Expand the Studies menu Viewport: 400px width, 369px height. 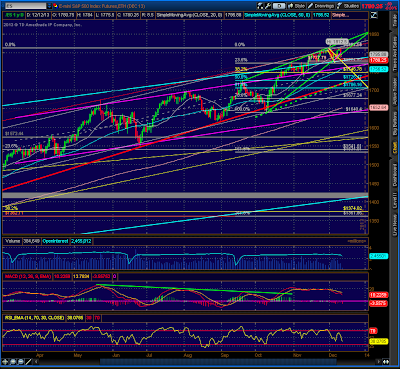click(x=348, y=6)
